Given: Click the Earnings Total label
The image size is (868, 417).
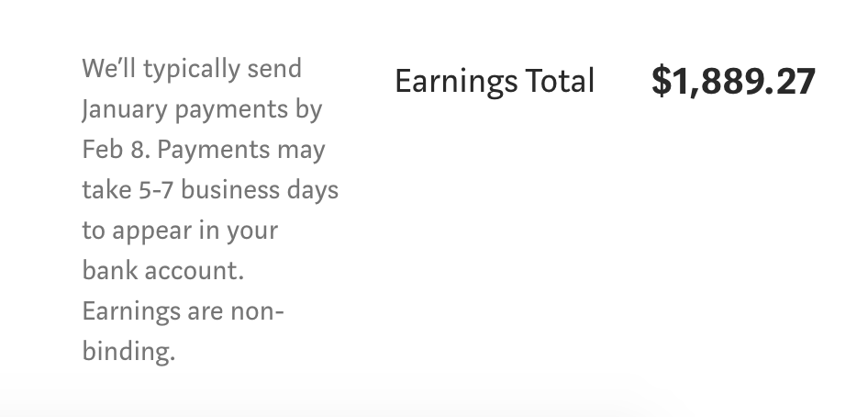Looking at the screenshot, I should pyautogui.click(x=495, y=82).
